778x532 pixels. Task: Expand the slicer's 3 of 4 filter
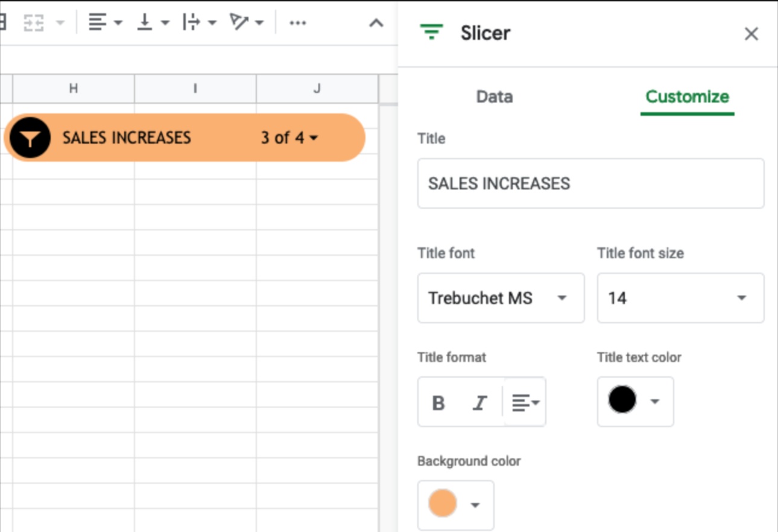(289, 138)
